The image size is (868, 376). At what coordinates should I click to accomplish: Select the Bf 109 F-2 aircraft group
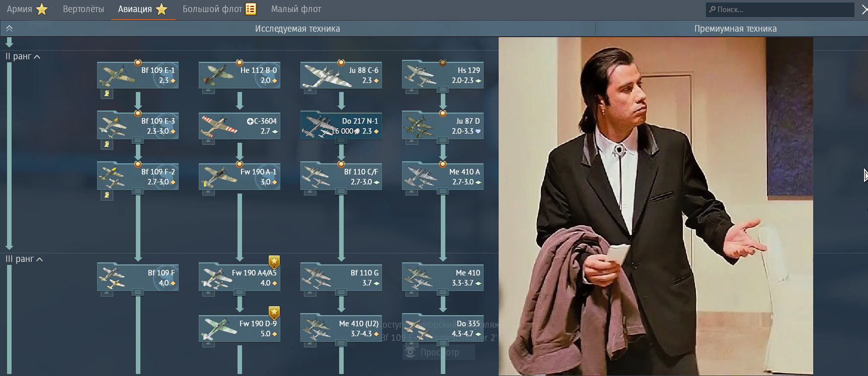coord(138,176)
